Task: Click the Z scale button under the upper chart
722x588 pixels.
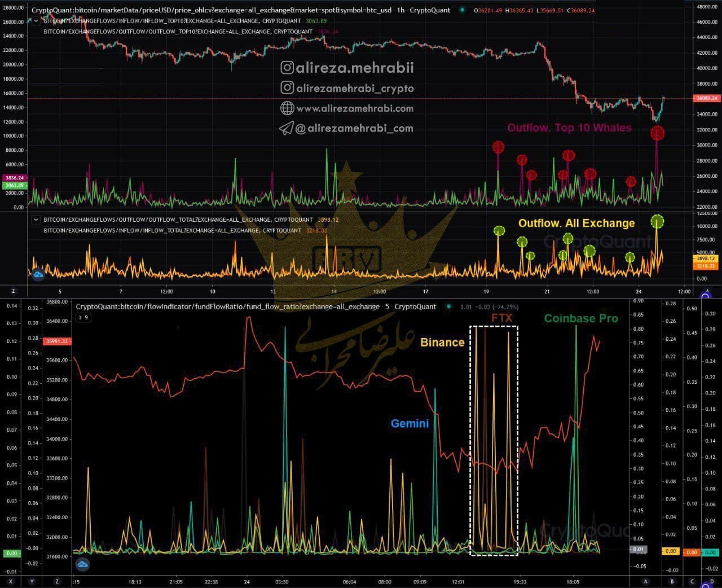Action: click(14, 291)
